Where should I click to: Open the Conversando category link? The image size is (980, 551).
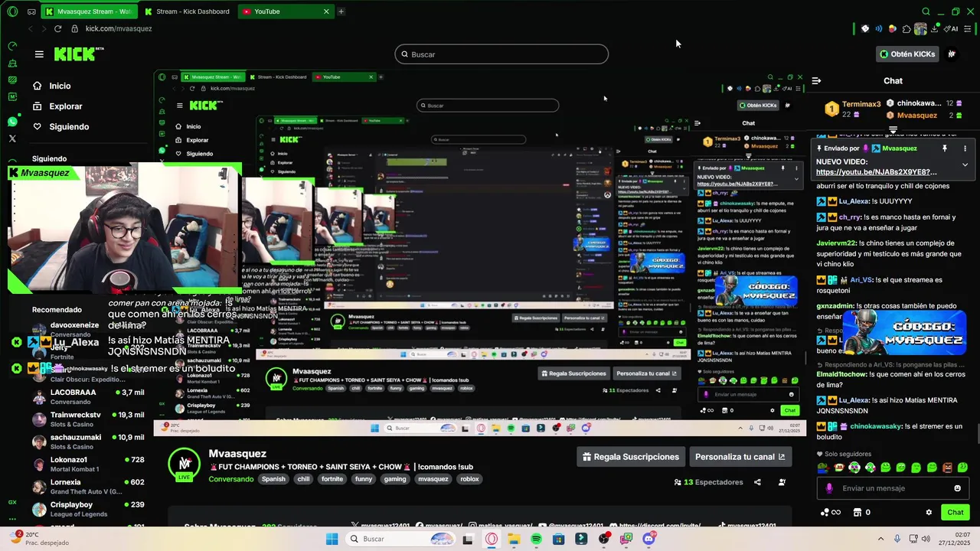[x=230, y=479]
